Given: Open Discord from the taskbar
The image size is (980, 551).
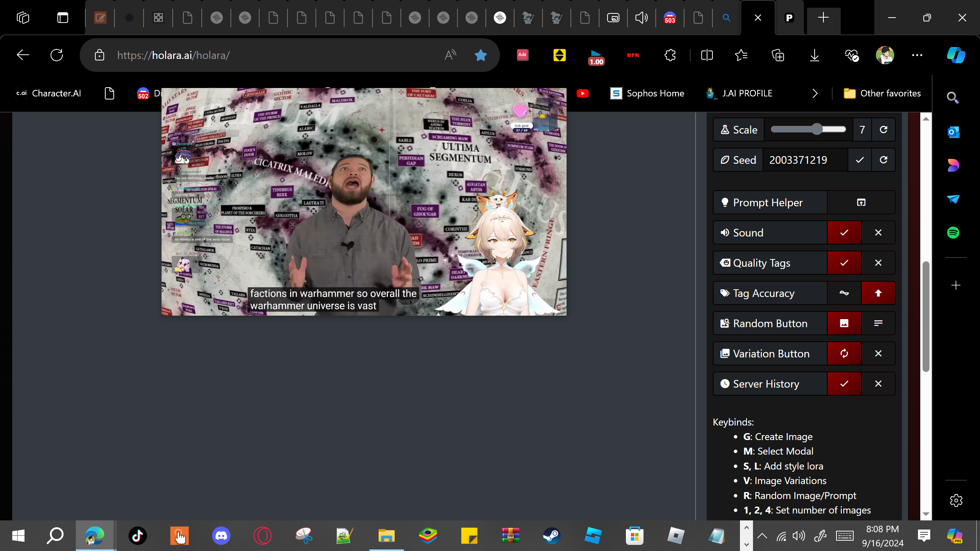Looking at the screenshot, I should click(221, 536).
